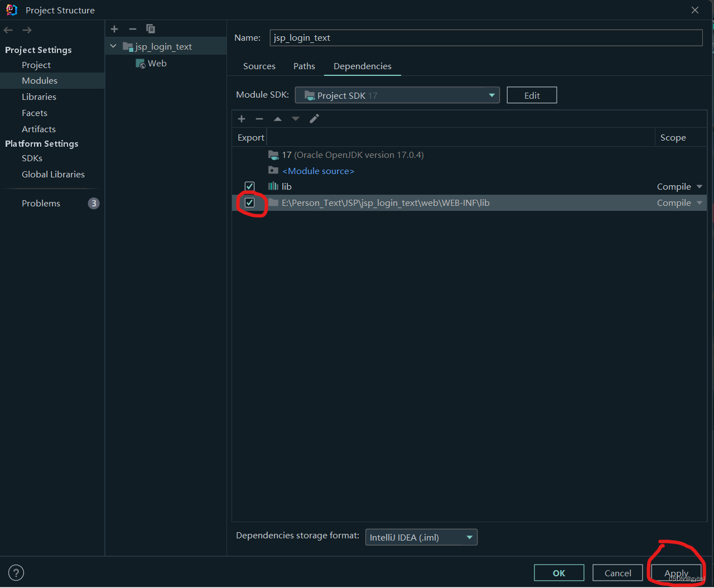Click the OK button
Screen dimensions: 714x588
click(x=559, y=573)
